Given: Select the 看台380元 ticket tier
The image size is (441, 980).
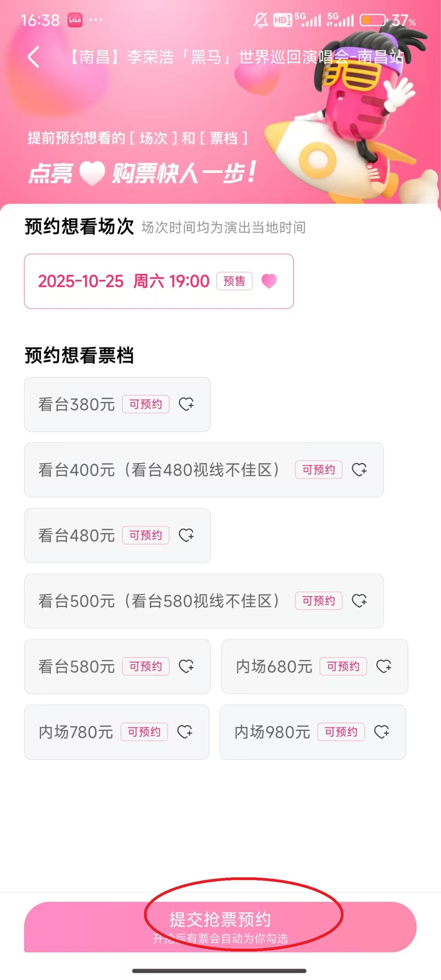Looking at the screenshot, I should coord(76,404).
